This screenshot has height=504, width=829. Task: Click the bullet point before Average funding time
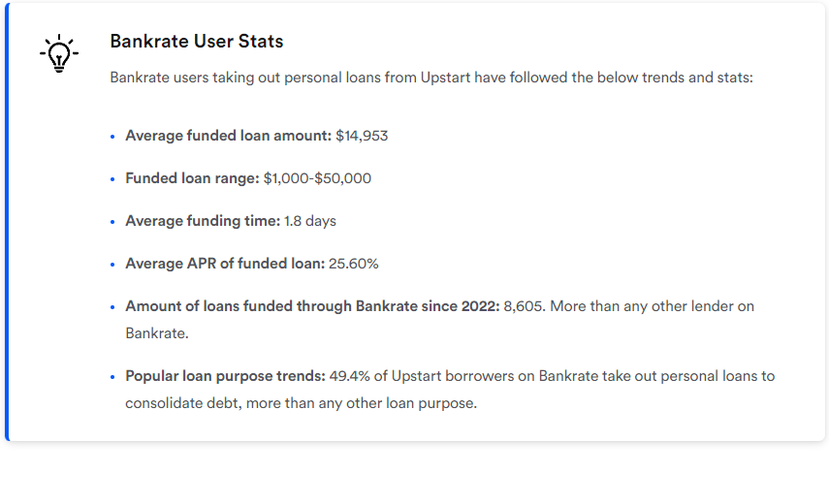(x=113, y=222)
